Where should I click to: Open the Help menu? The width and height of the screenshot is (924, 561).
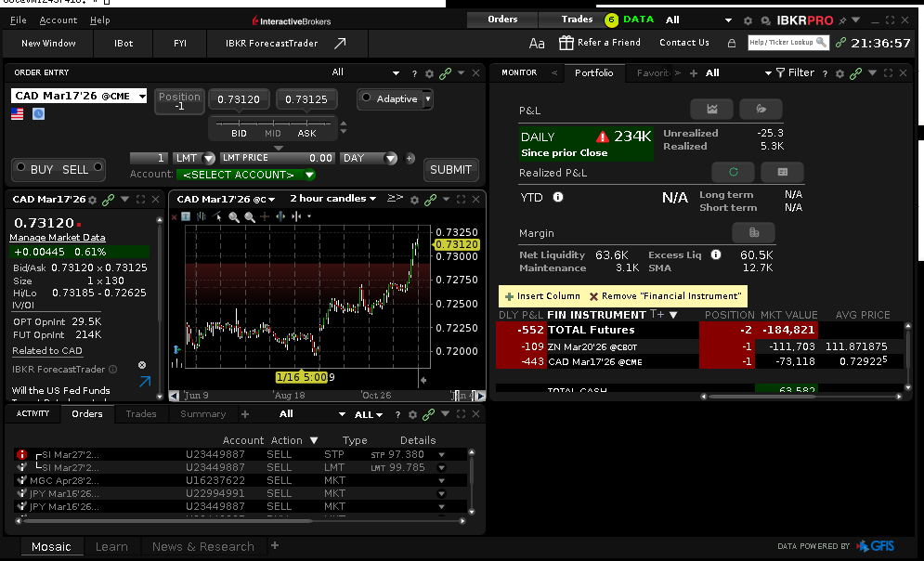click(x=100, y=20)
